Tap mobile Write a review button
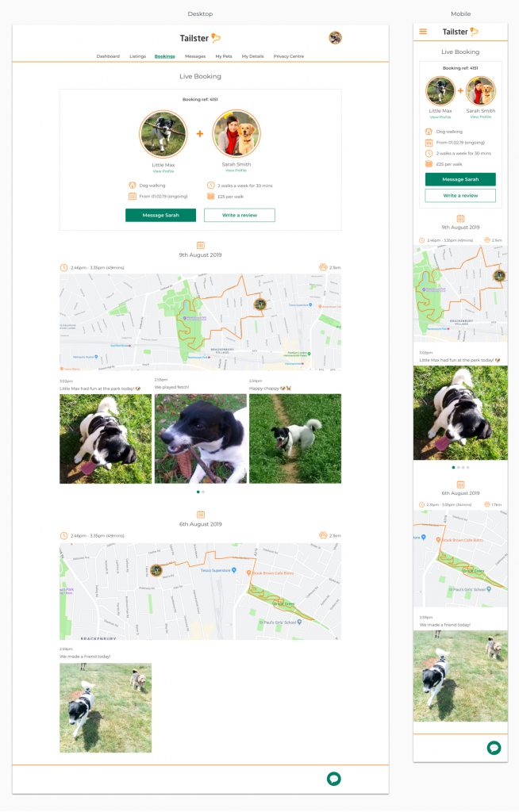Screen dimensions: 519x812 (460, 195)
